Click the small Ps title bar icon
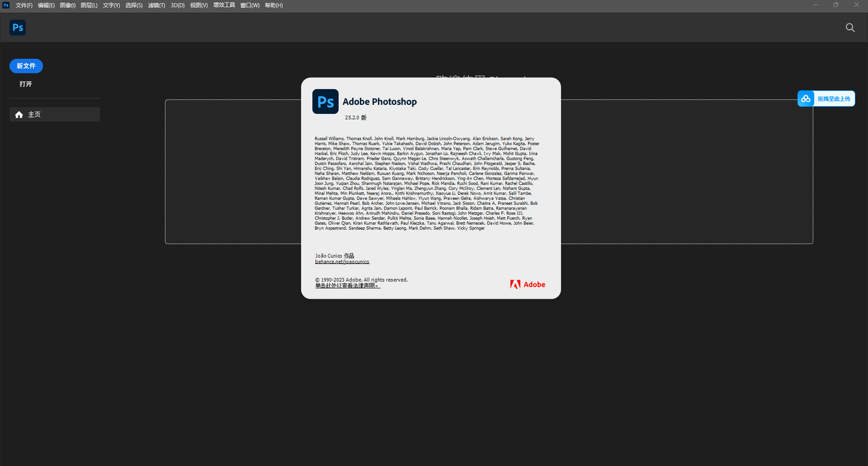Viewport: 868px width, 466px height. [x=6, y=5]
